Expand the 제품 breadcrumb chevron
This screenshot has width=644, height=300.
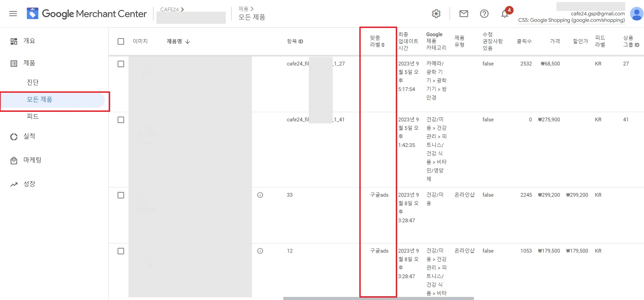(x=252, y=9)
